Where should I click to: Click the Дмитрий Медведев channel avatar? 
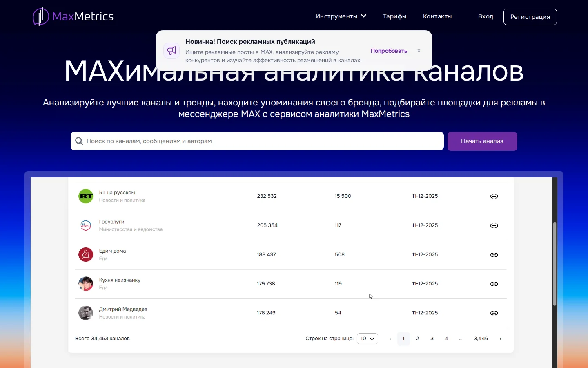point(86,313)
